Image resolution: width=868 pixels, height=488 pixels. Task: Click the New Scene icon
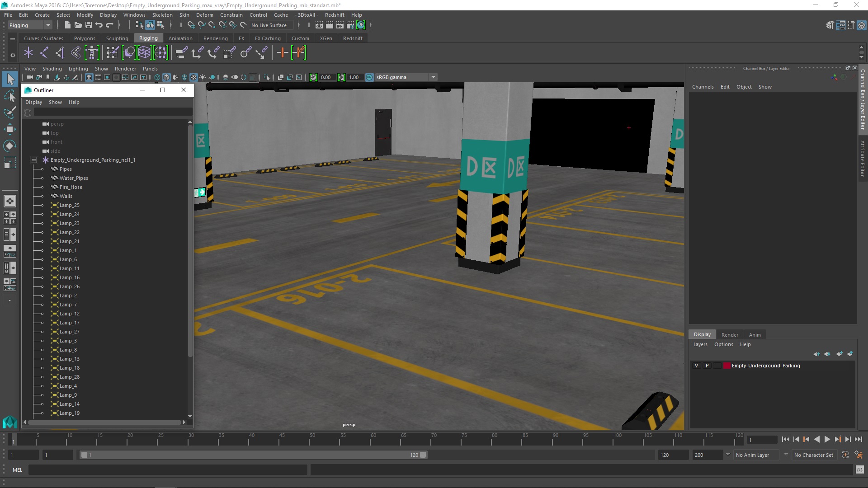tap(67, 25)
